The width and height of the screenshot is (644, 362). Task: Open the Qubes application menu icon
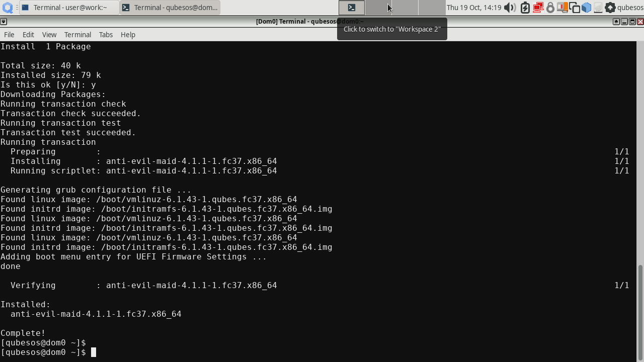(7, 8)
